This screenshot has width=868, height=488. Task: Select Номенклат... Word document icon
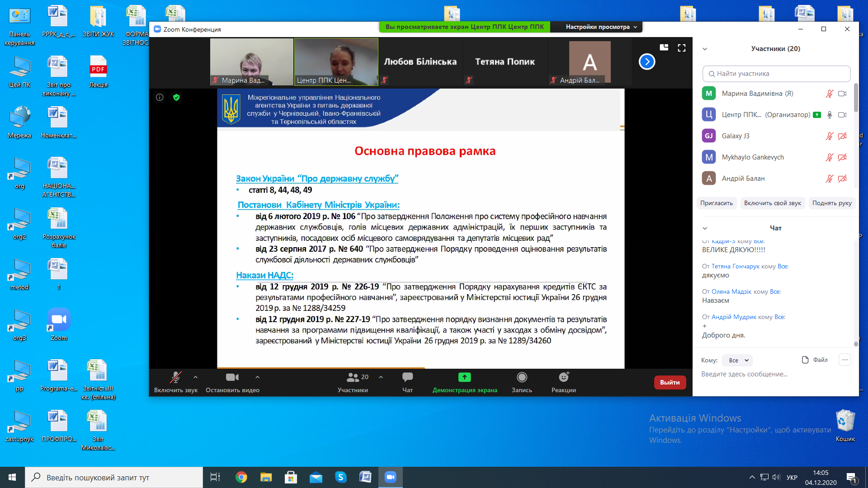[59, 122]
